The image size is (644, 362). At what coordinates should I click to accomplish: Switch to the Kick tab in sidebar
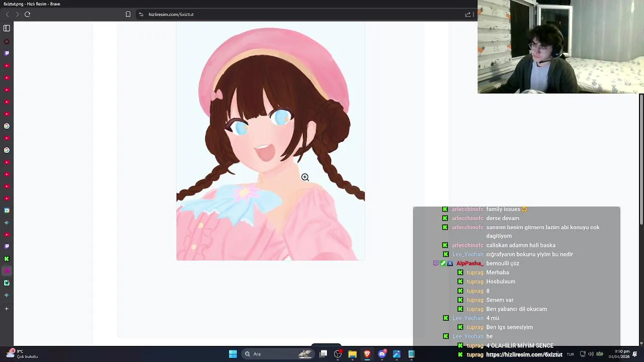(7, 259)
